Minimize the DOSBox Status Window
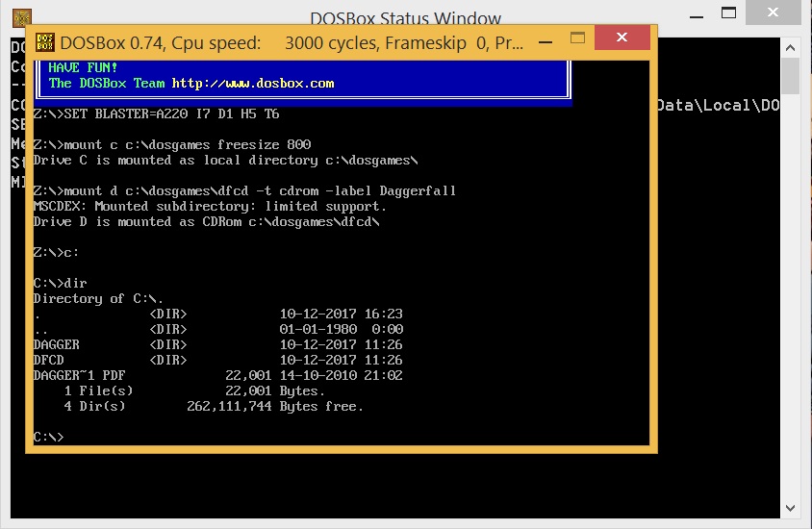The image size is (812, 529). [697, 17]
